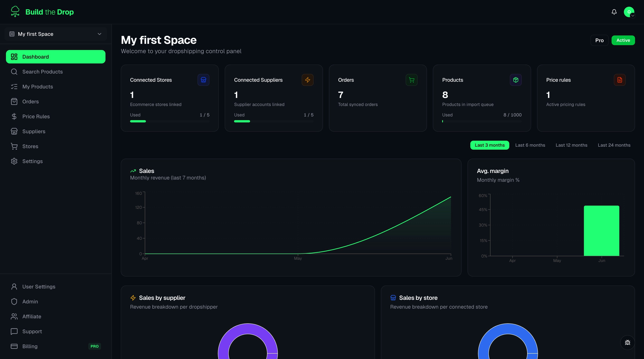644x359 pixels.
Task: Click the Sales by store shop icon
Action: click(x=393, y=298)
